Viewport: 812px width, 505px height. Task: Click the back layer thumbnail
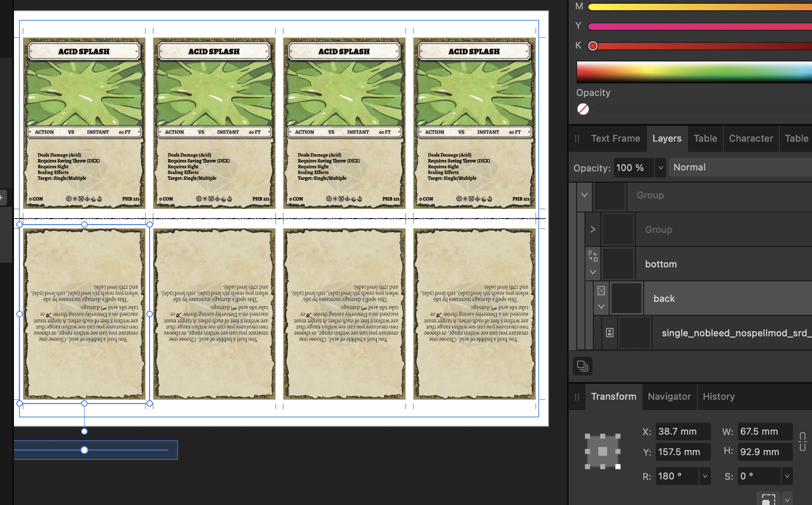click(x=626, y=298)
